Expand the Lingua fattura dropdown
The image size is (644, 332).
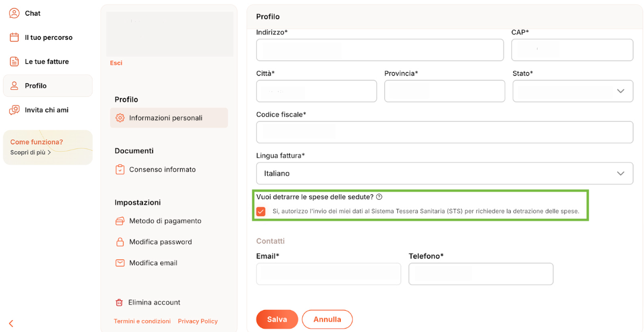(445, 174)
